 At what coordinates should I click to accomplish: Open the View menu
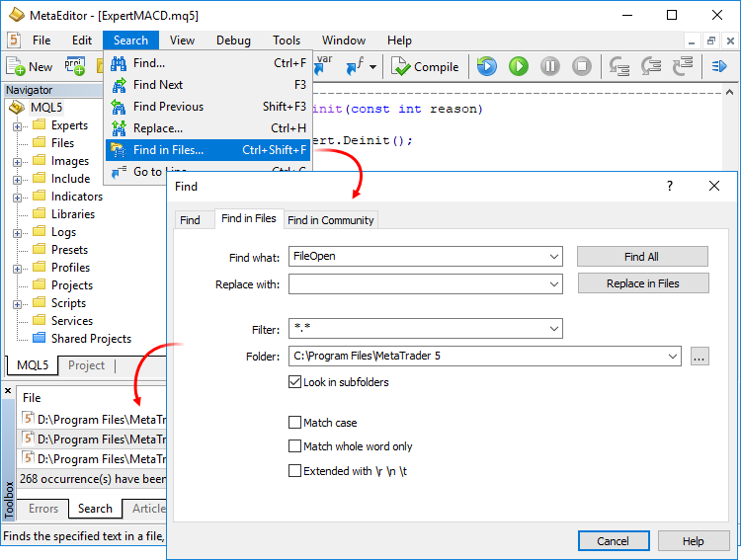pyautogui.click(x=182, y=40)
